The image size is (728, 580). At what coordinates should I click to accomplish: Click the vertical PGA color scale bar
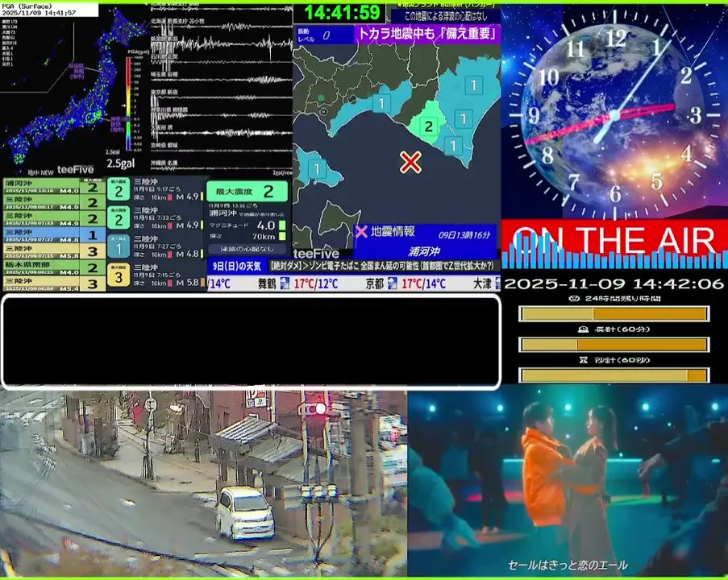[x=128, y=103]
